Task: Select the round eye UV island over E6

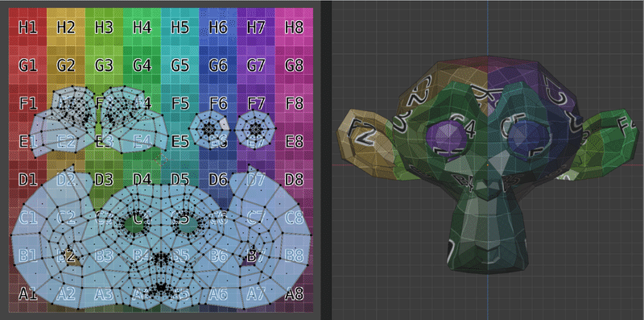Action: click(210, 129)
